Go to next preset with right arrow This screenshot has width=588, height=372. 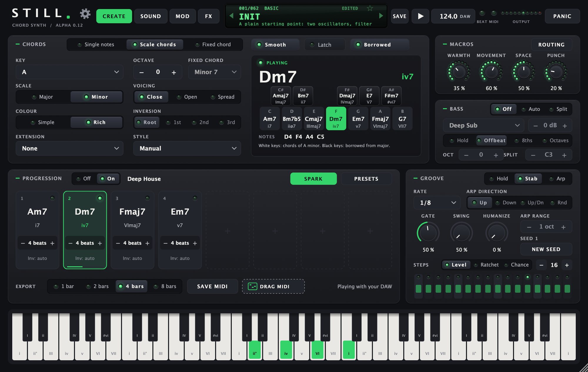(x=381, y=16)
